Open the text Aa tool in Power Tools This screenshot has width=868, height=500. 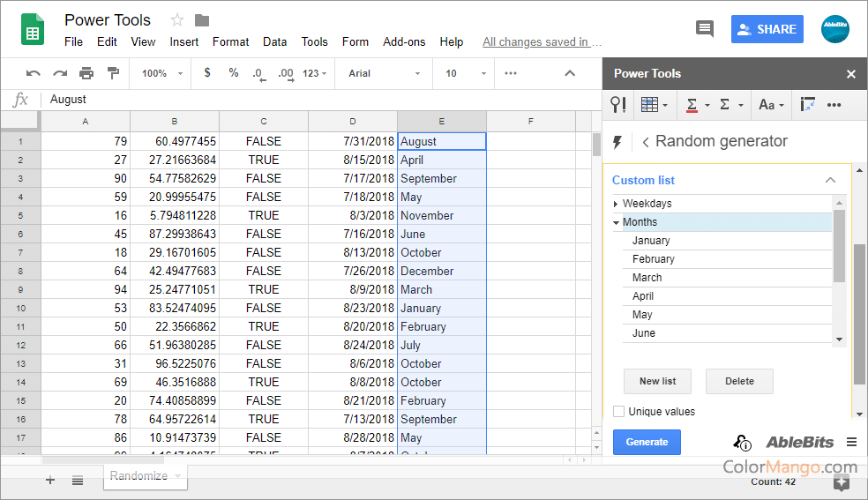pos(771,105)
